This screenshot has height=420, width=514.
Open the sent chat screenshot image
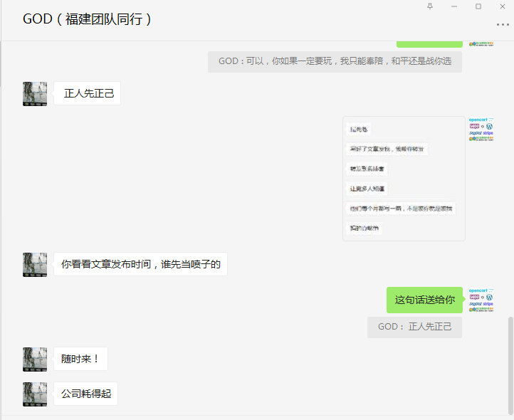click(404, 179)
